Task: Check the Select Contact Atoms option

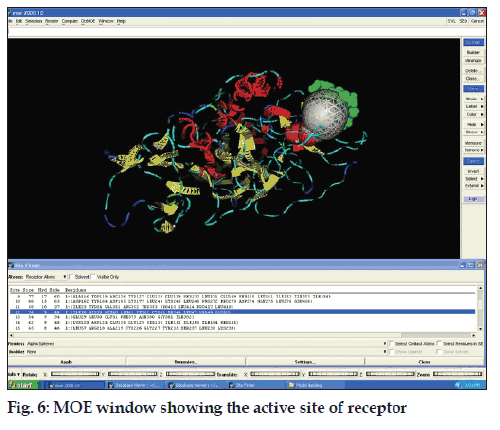Action: click(x=392, y=343)
